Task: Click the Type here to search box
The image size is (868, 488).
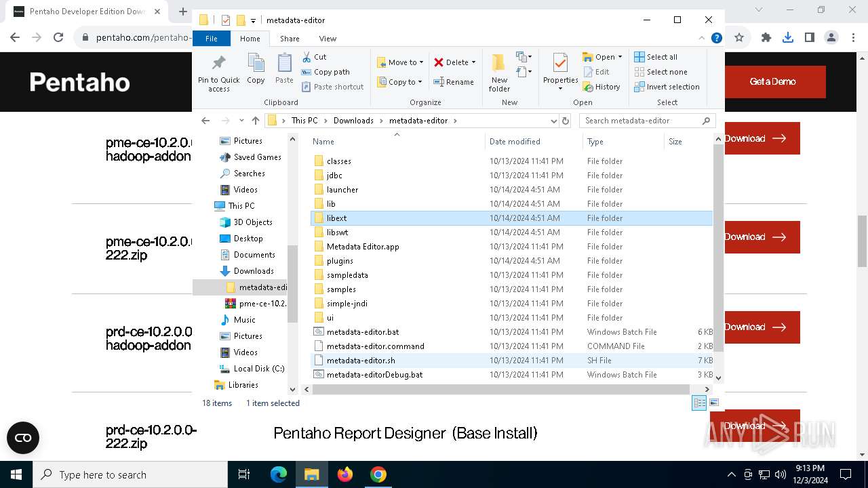Action: [130, 474]
